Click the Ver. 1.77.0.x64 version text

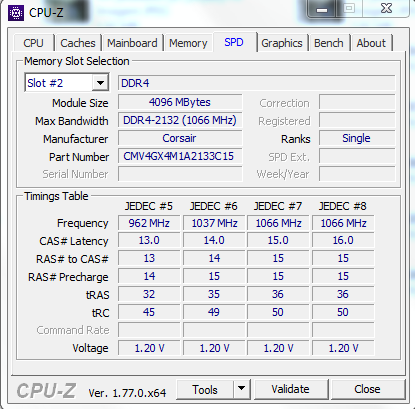click(x=127, y=393)
